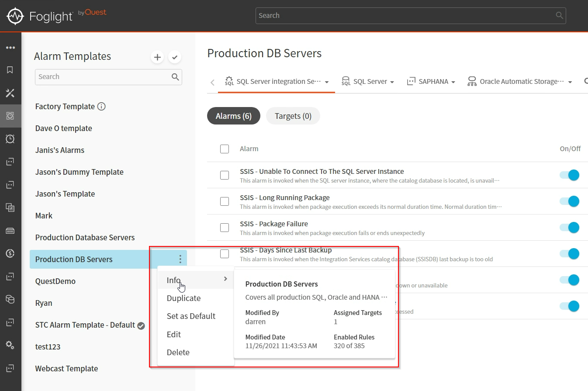Click the left chevron to scroll tabs back

212,82
